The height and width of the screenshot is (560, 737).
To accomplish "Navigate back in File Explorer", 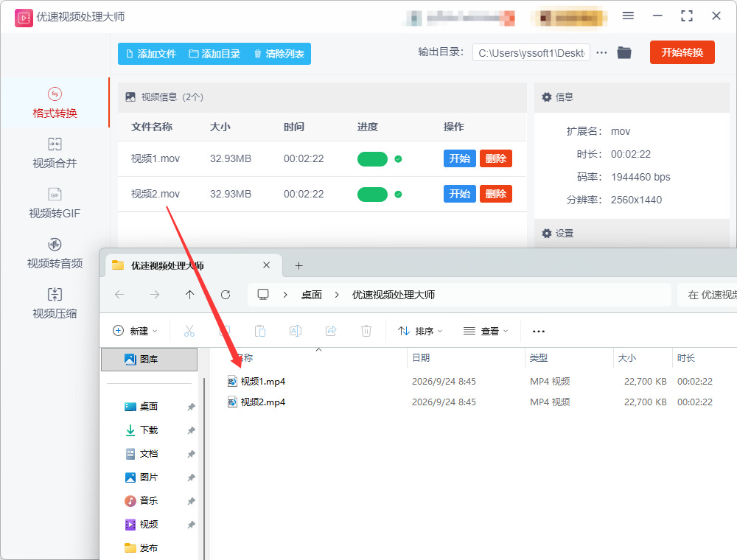I will (119, 295).
